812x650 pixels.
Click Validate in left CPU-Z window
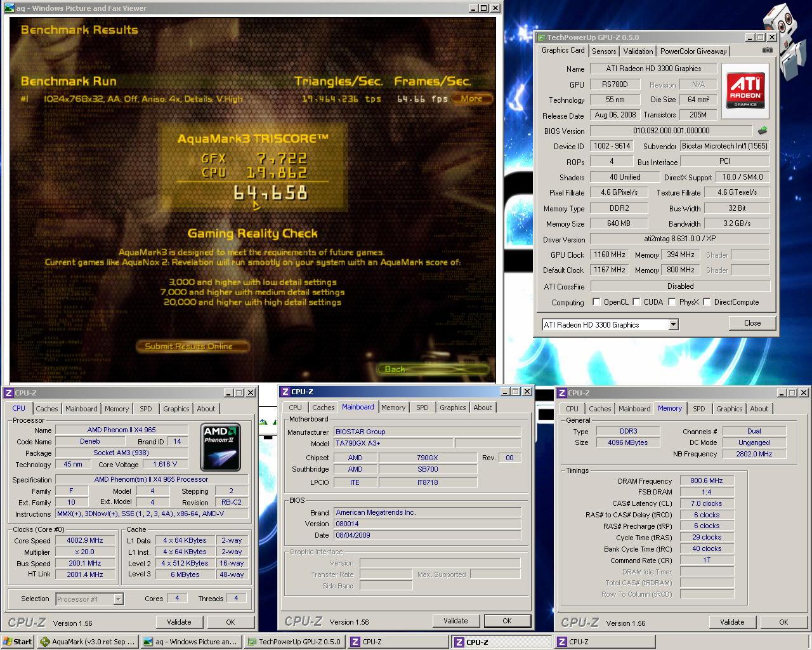(x=179, y=622)
